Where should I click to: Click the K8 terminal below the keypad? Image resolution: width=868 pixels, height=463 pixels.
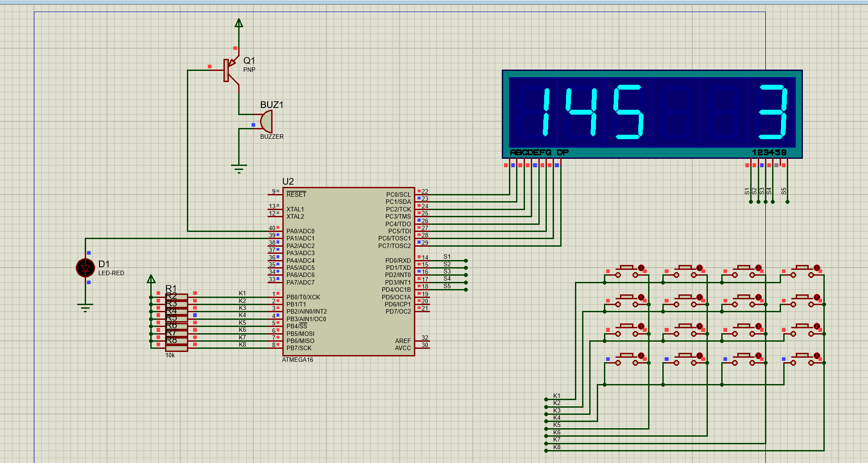(x=546, y=451)
